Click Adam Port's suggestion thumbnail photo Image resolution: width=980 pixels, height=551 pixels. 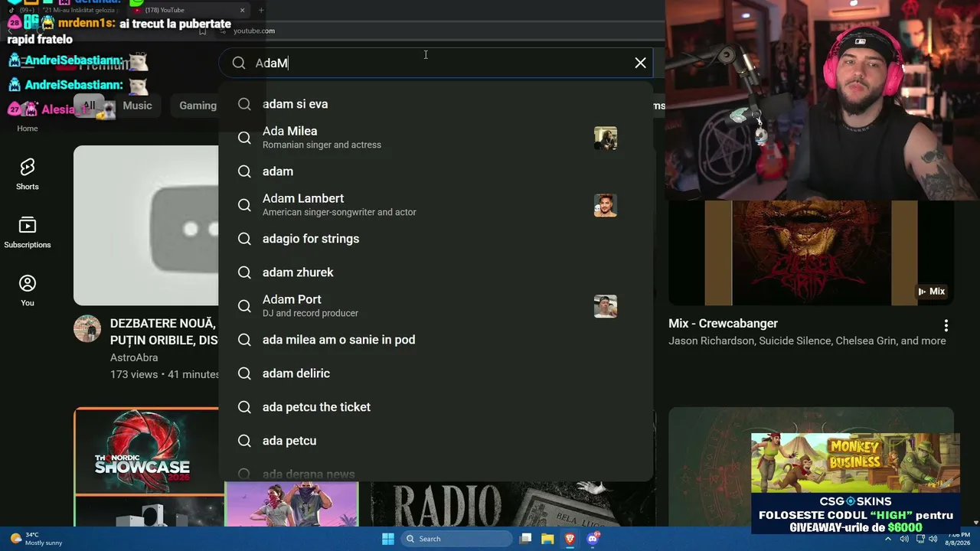tap(605, 306)
